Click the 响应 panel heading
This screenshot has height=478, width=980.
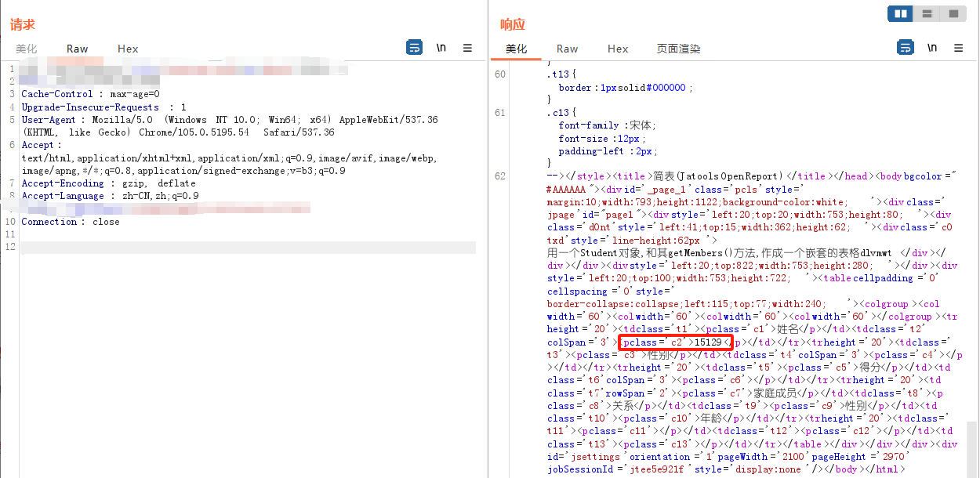click(x=513, y=25)
